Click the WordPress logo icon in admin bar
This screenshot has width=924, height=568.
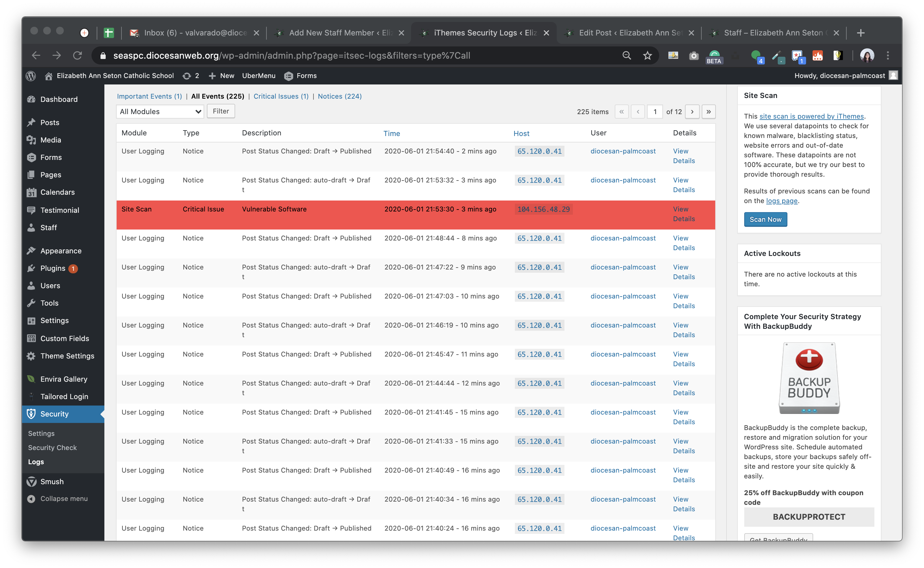click(31, 76)
